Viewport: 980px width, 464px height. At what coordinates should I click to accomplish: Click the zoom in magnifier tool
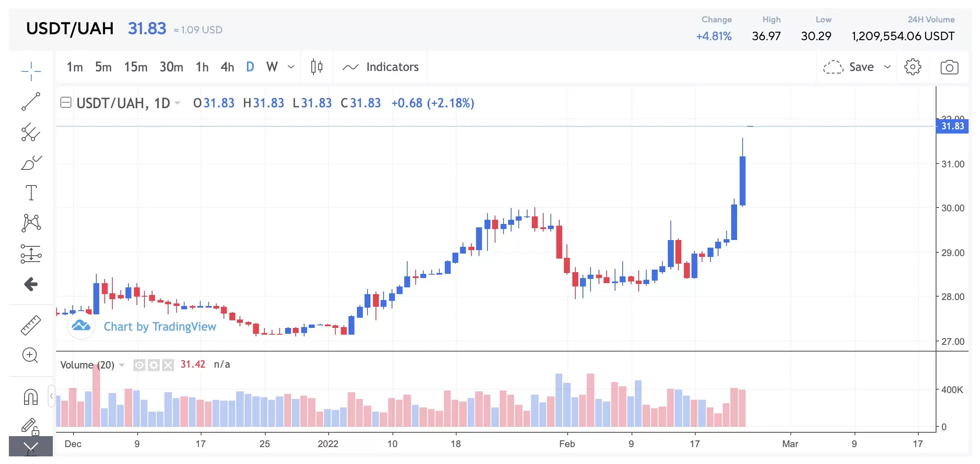(x=30, y=355)
